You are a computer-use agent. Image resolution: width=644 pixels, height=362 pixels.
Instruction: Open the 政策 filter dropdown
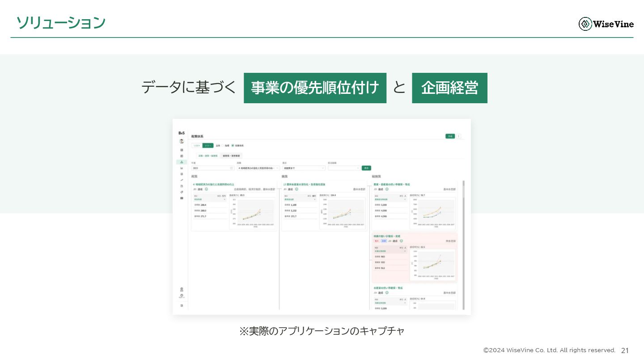click(258, 168)
